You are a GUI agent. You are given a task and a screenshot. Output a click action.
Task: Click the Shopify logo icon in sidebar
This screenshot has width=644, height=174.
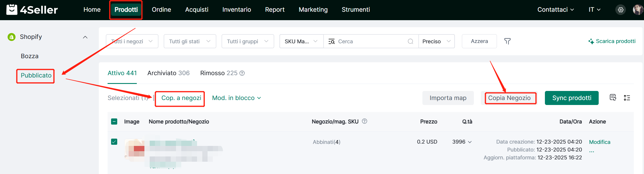click(12, 37)
